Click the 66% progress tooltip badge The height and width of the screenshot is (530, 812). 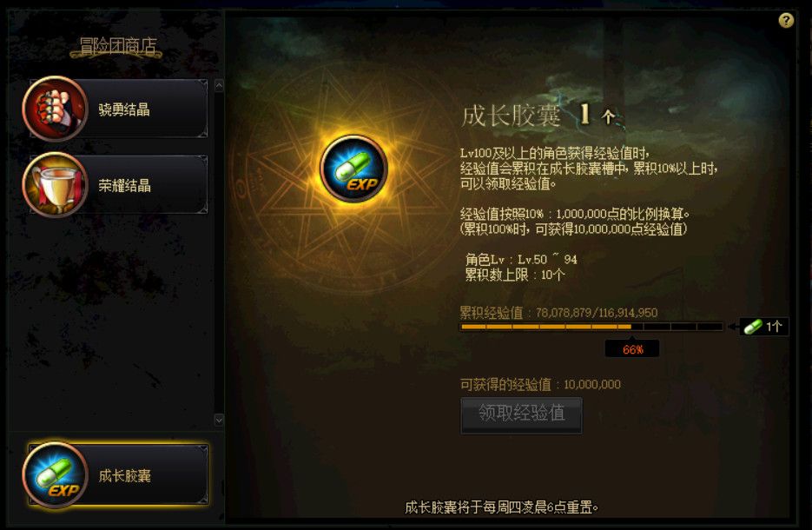pos(632,348)
